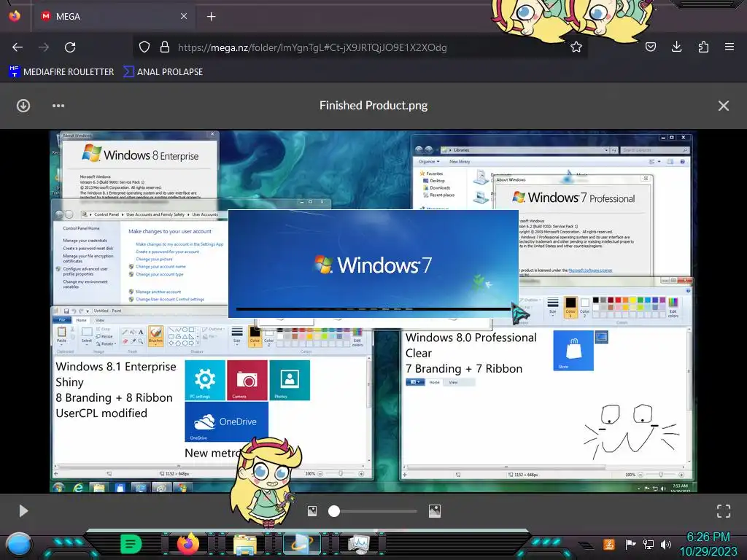Image resolution: width=747 pixels, height=560 pixels.
Task: Open the system monitor taskbar icon
Action: 358,544
